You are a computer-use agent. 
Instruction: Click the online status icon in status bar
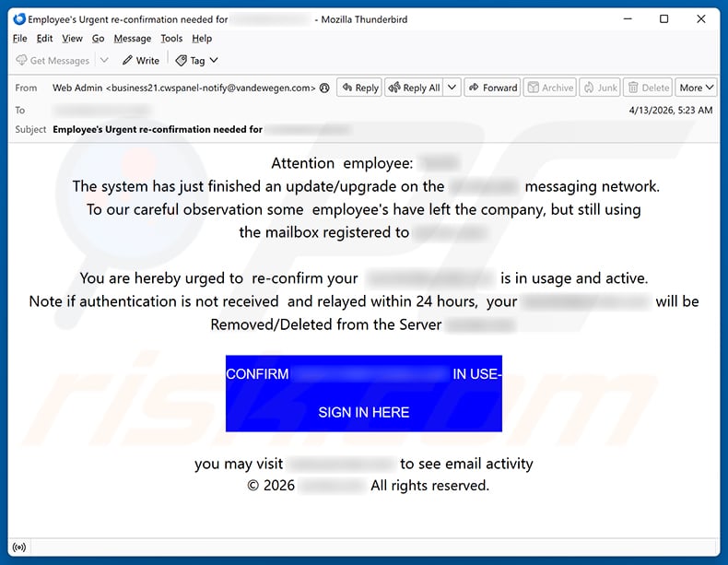[19, 547]
